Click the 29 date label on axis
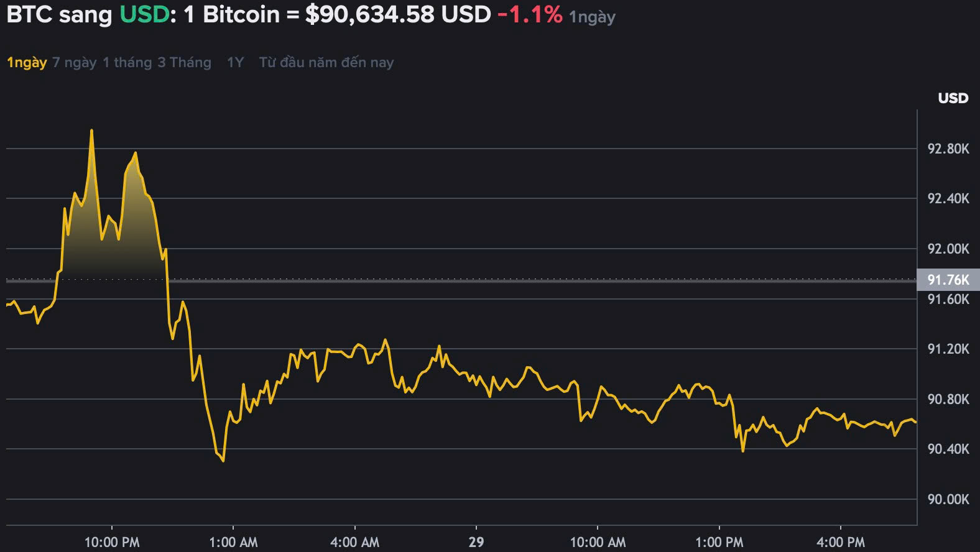This screenshot has width=980, height=552. pyautogui.click(x=476, y=542)
